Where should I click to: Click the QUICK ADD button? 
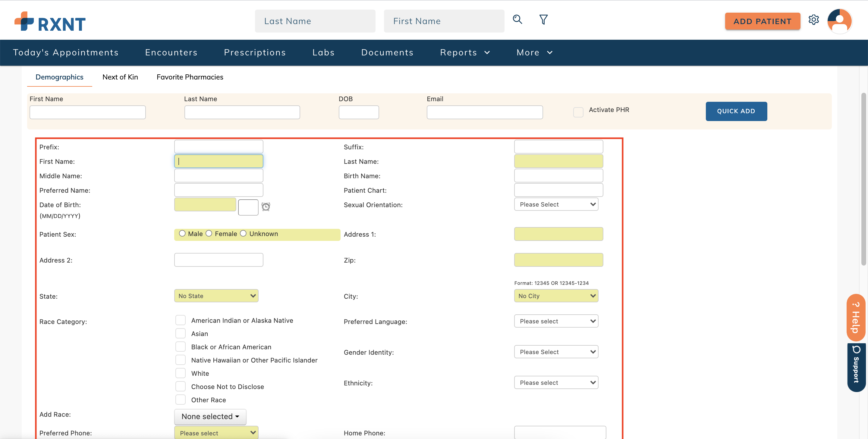pyautogui.click(x=736, y=111)
